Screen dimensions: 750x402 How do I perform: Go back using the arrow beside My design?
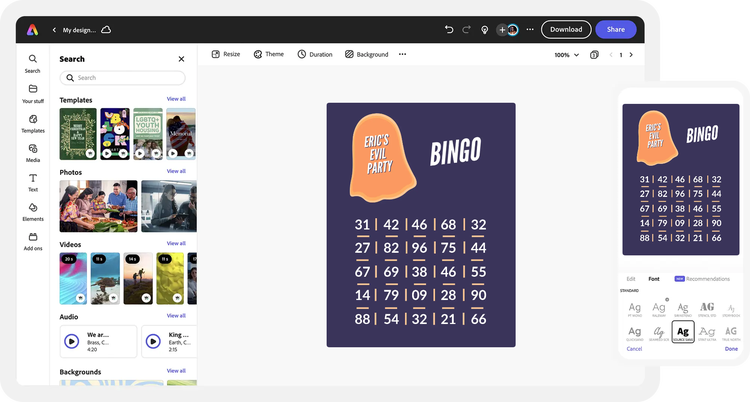(x=54, y=30)
